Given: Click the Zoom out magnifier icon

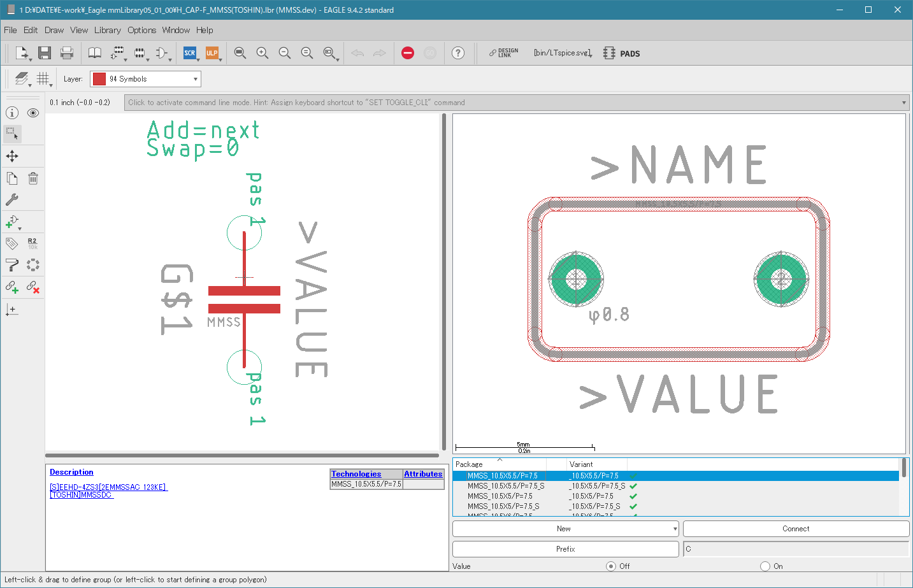Looking at the screenshot, I should click(285, 53).
